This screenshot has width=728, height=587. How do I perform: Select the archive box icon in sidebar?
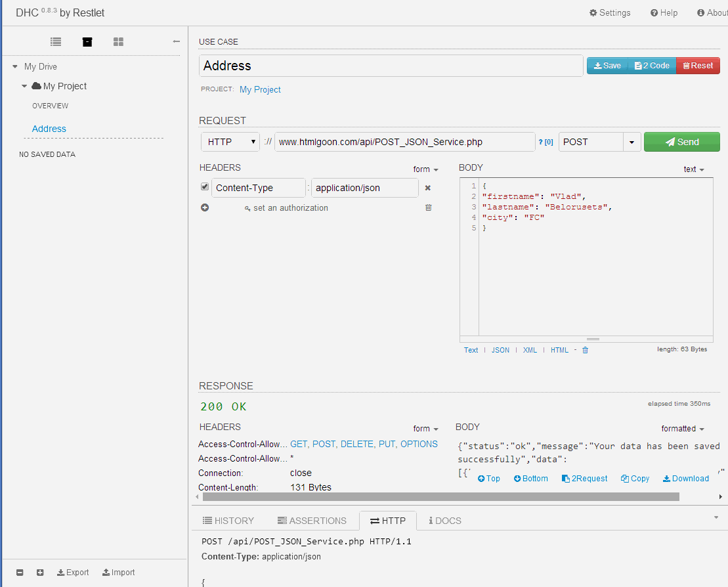[x=87, y=41]
